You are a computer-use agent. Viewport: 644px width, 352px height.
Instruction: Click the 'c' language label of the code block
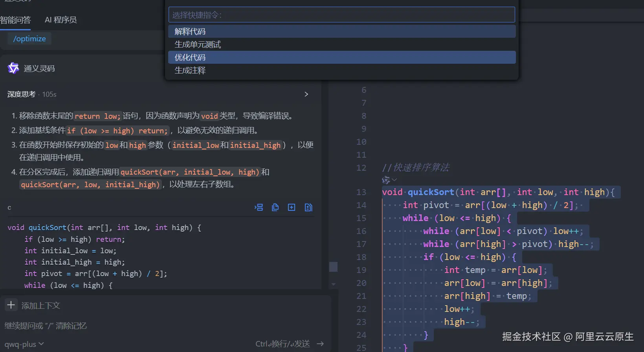[9, 208]
